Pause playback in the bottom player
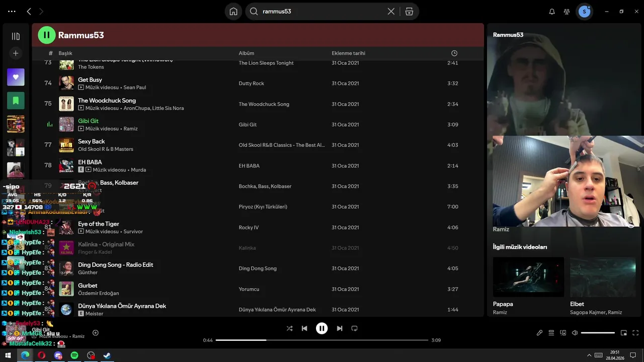The image size is (644, 362). click(x=322, y=328)
